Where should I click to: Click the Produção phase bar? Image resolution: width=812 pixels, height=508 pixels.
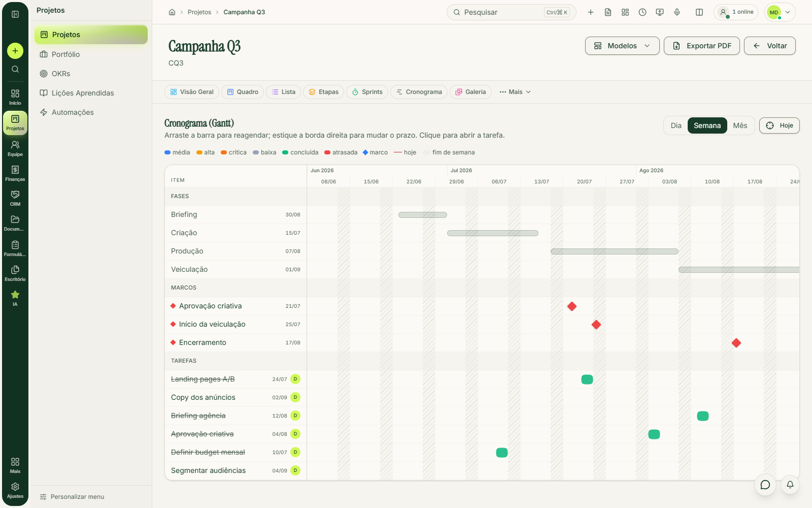pyautogui.click(x=615, y=251)
